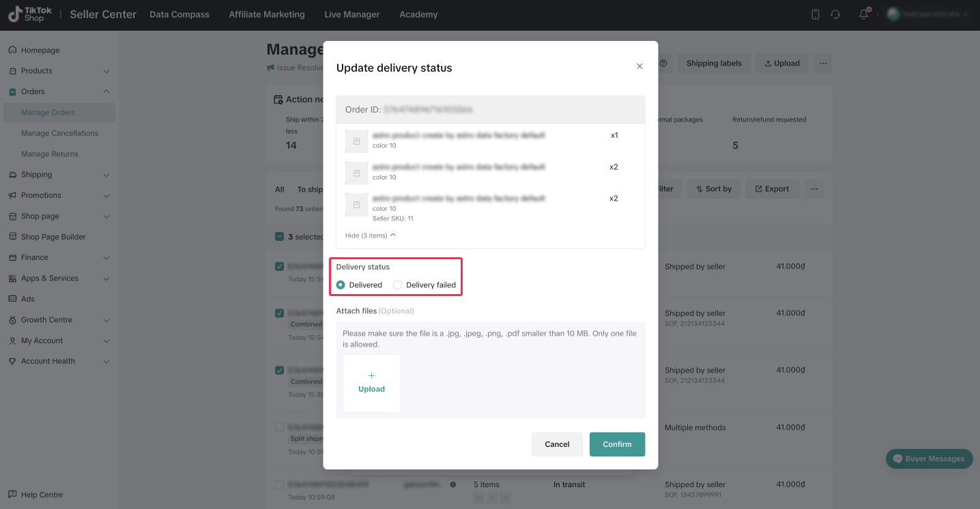Screen dimensions: 980x509
Task: Expand the Finance sidebar section
Action: pyautogui.click(x=106, y=258)
